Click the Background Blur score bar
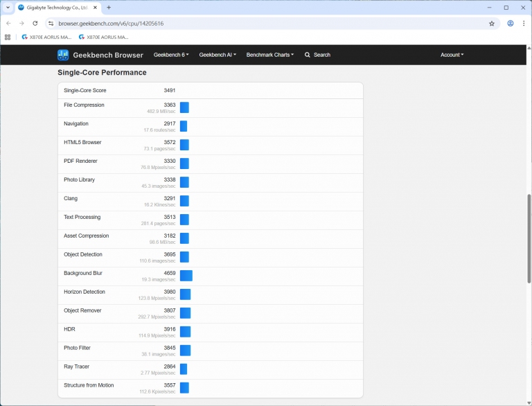Image resolution: width=532 pixels, height=406 pixels. (186, 276)
